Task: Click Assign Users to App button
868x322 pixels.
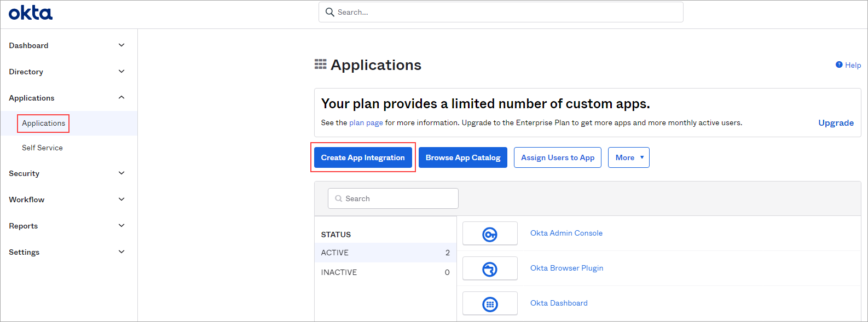Action: tap(558, 157)
